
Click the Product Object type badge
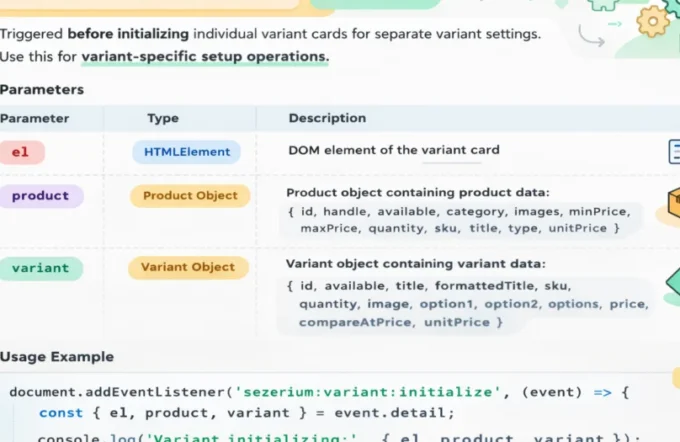(x=190, y=196)
